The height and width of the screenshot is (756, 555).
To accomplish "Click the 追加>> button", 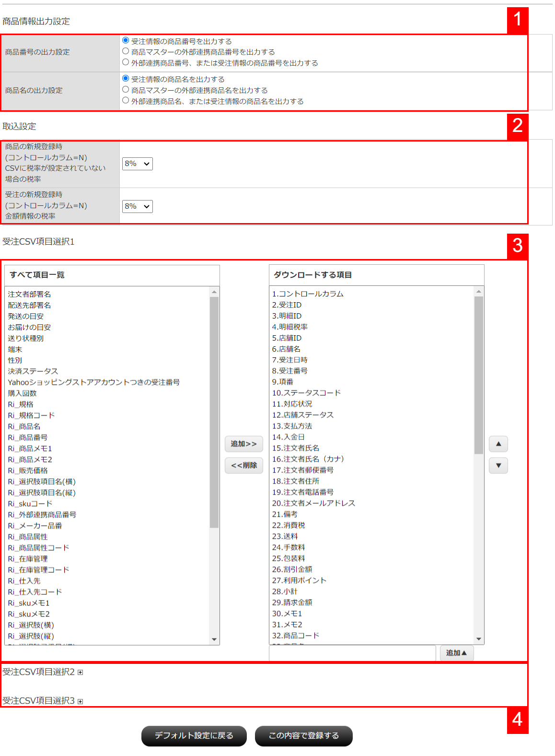I will coord(243,444).
